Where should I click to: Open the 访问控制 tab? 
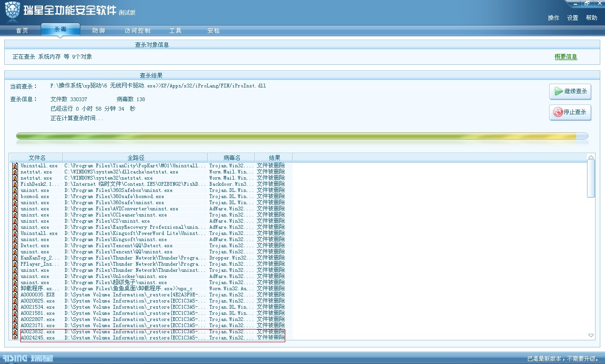[x=138, y=31]
